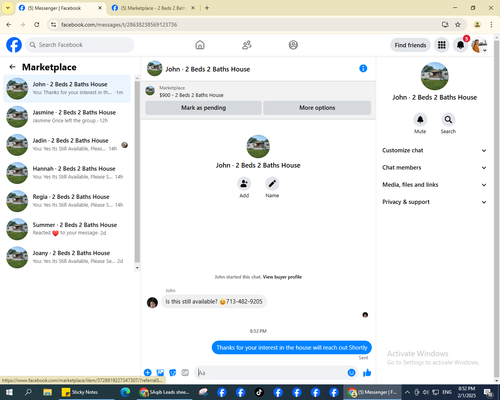Expand Customize chat section
The height and width of the screenshot is (400, 500).
[x=434, y=150]
